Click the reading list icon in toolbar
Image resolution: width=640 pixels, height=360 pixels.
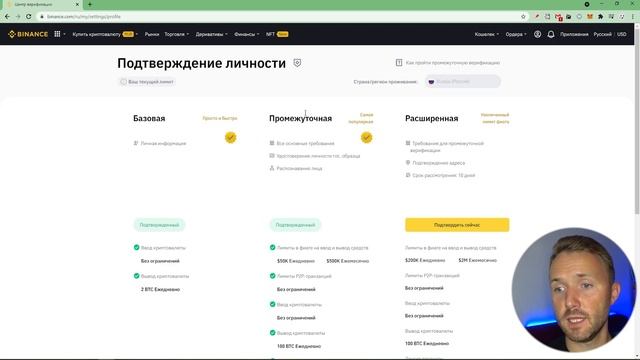coord(611,17)
